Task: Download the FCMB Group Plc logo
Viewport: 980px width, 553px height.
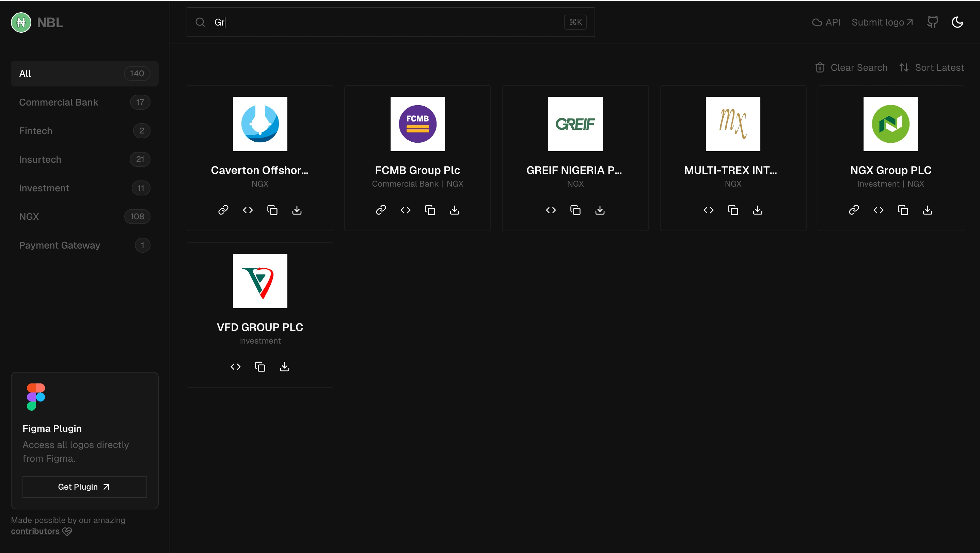Action: pos(455,210)
